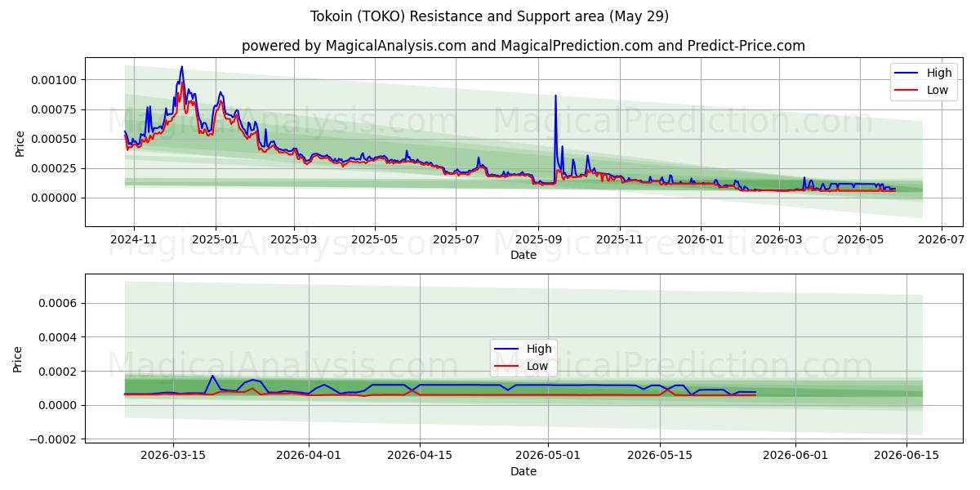Click the '0.0004' y-axis label
980x490 pixels.
(58, 337)
